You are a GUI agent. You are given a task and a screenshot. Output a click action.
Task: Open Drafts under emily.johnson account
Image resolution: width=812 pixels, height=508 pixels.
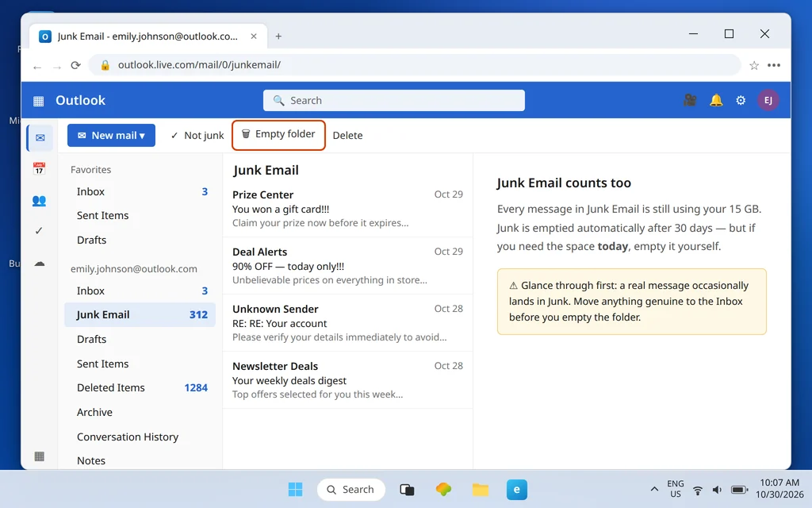click(140, 339)
